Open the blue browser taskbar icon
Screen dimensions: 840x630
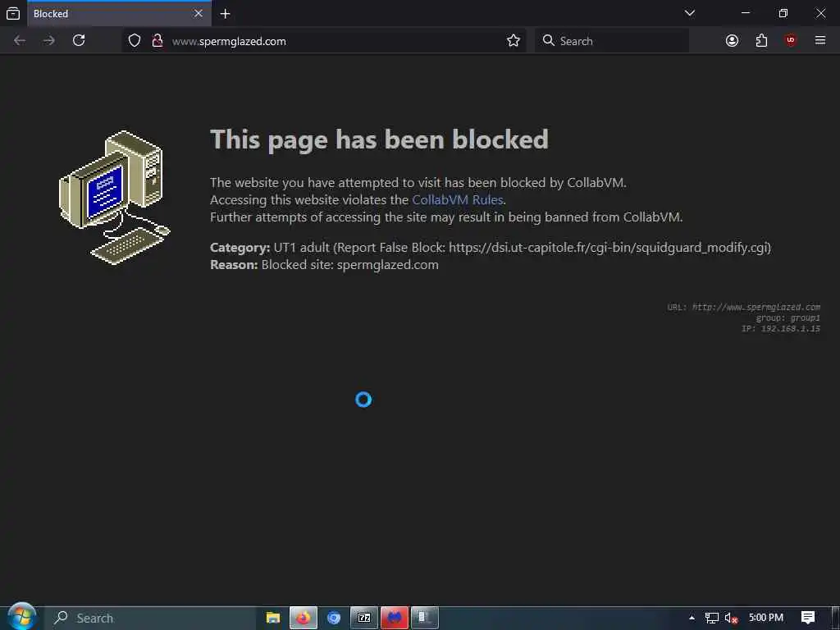[334, 619]
